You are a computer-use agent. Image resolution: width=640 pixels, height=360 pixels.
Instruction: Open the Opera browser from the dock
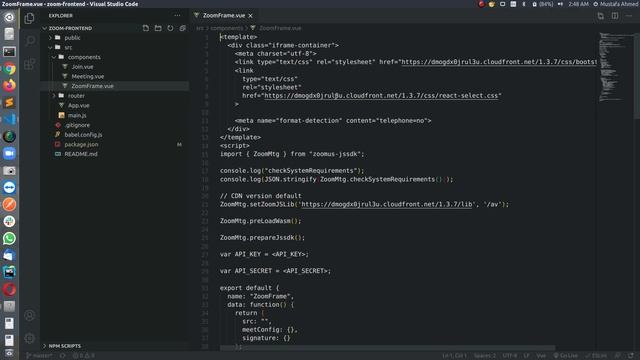point(9,289)
